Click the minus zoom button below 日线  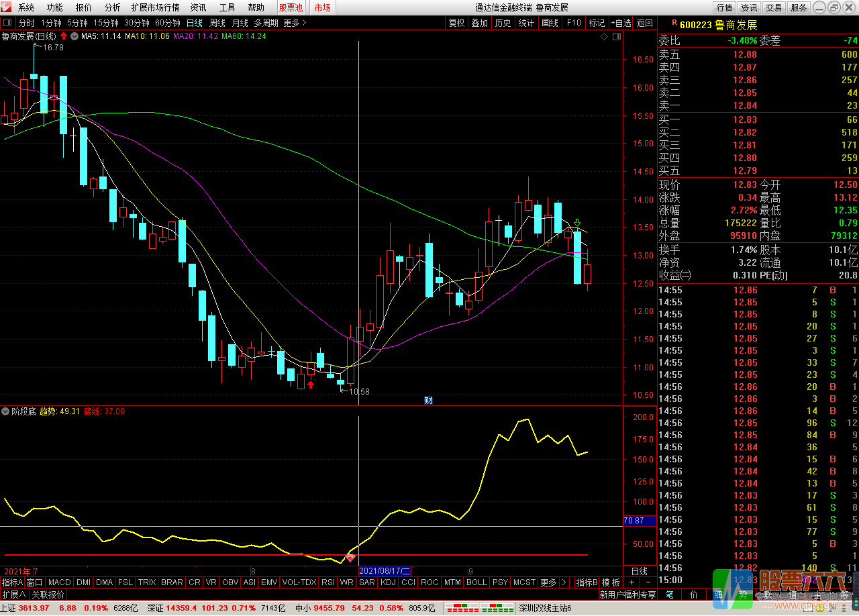(x=648, y=582)
